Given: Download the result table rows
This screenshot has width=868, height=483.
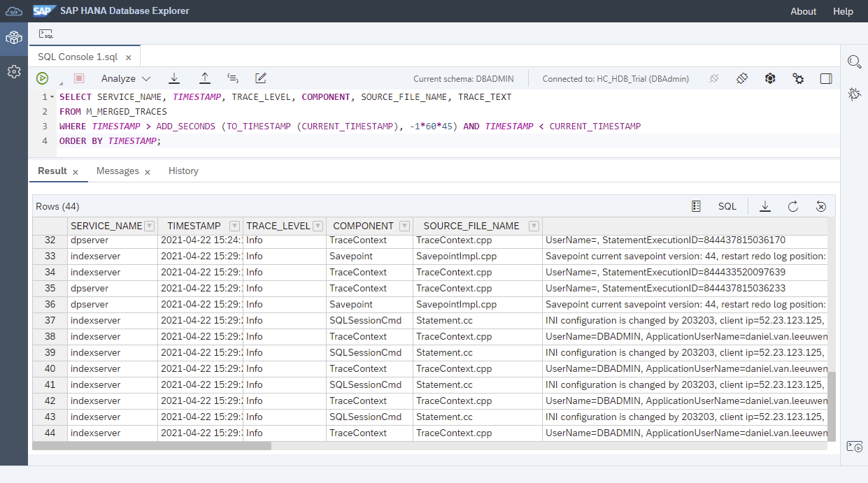Looking at the screenshot, I should click(765, 206).
